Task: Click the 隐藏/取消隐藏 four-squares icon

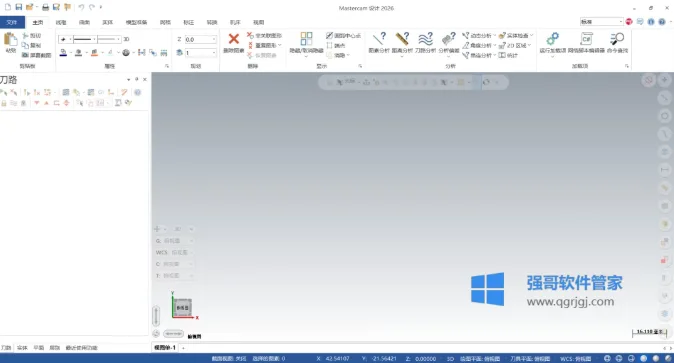Action: point(306,39)
